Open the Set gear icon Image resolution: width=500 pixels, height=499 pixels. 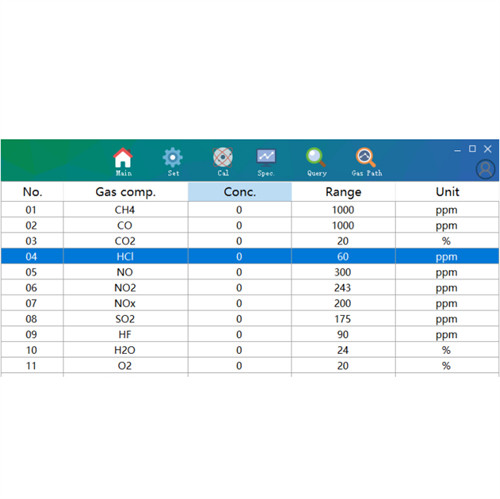point(173,157)
